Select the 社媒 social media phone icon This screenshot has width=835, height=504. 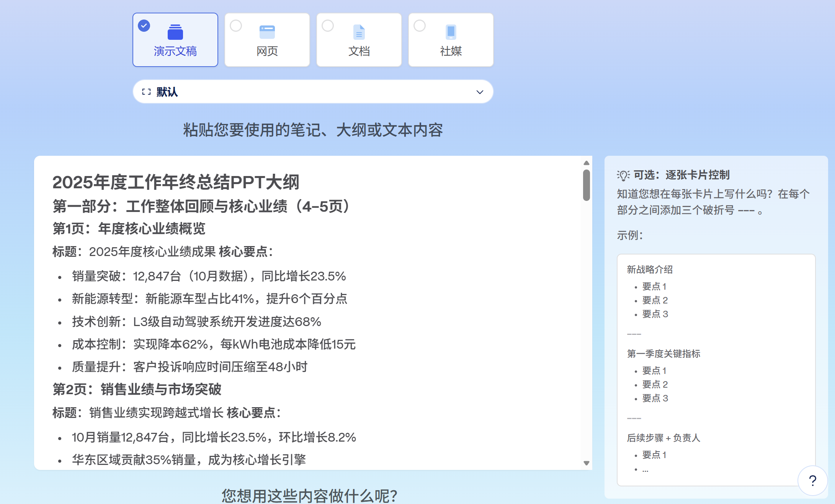[x=450, y=31]
